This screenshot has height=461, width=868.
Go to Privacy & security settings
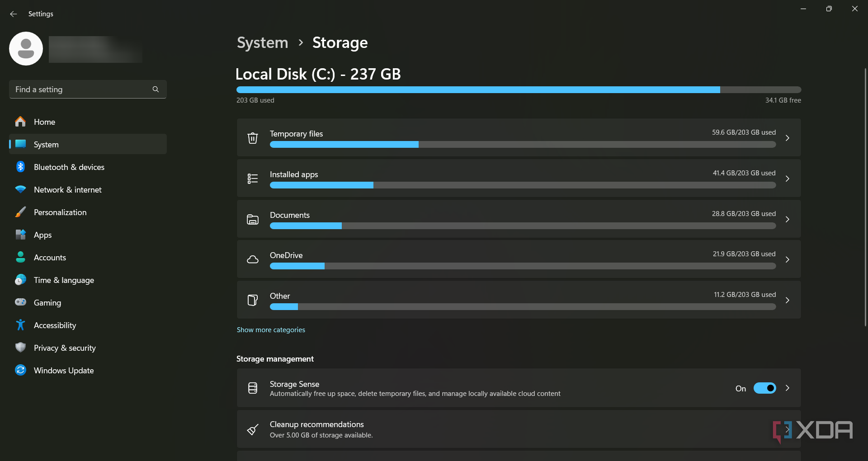coord(65,348)
